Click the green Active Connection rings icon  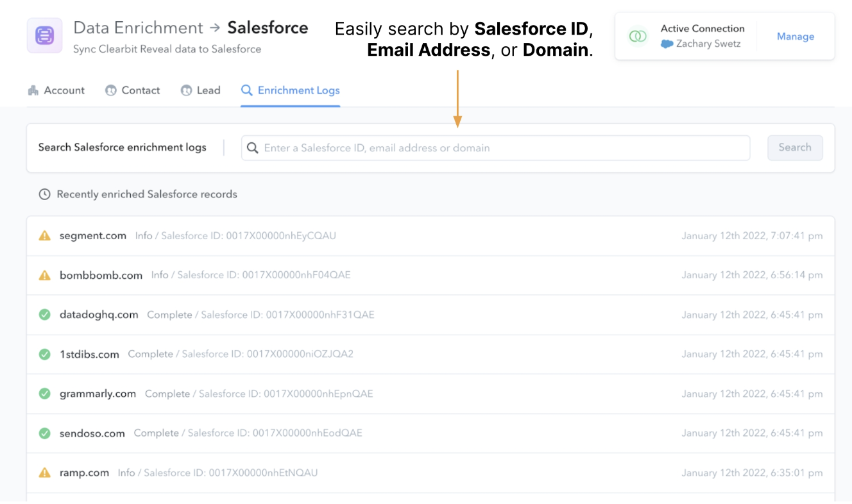pos(638,37)
